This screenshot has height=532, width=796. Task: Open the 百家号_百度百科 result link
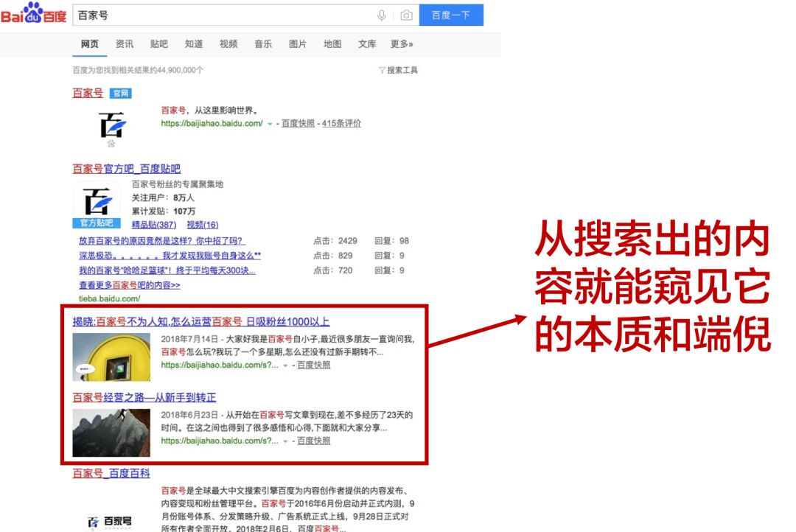click(x=111, y=473)
